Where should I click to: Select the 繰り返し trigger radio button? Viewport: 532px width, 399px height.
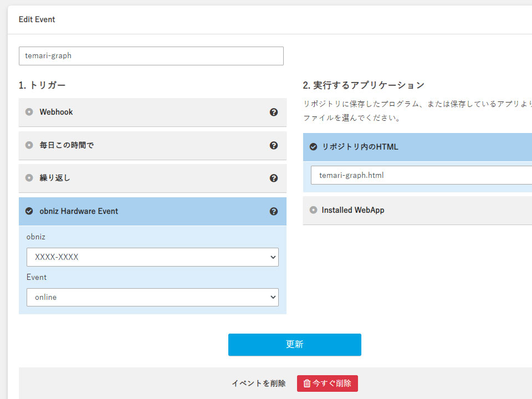[x=29, y=178]
